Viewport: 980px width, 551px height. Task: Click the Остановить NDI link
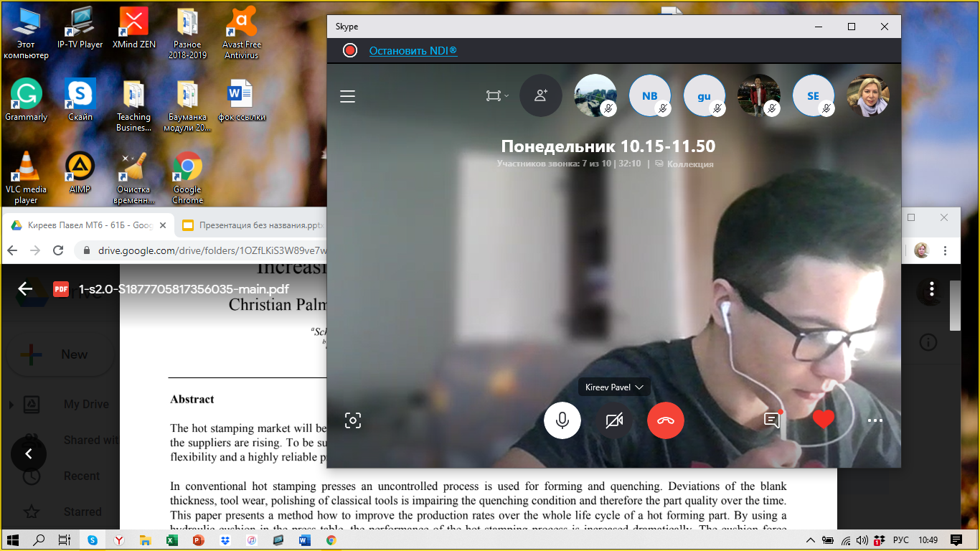point(413,50)
